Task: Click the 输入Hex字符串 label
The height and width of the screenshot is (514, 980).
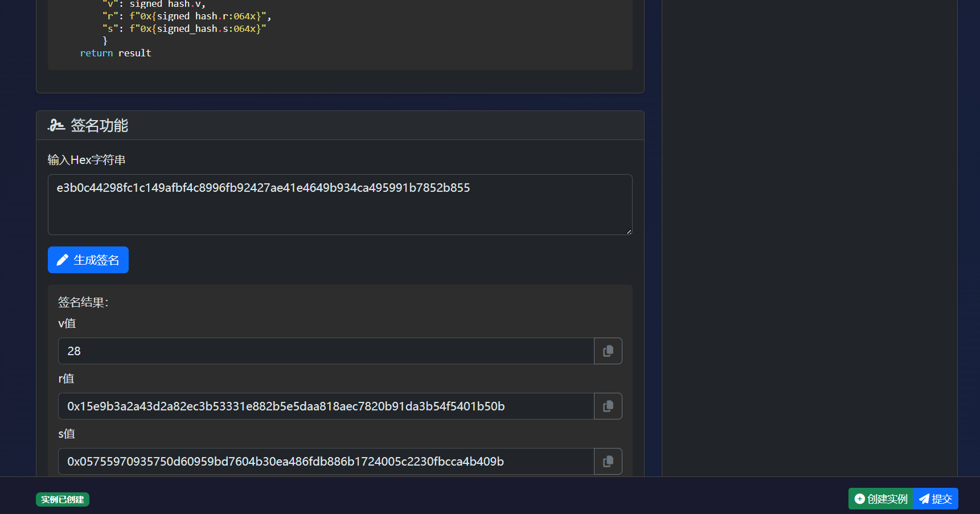Action: [87, 160]
